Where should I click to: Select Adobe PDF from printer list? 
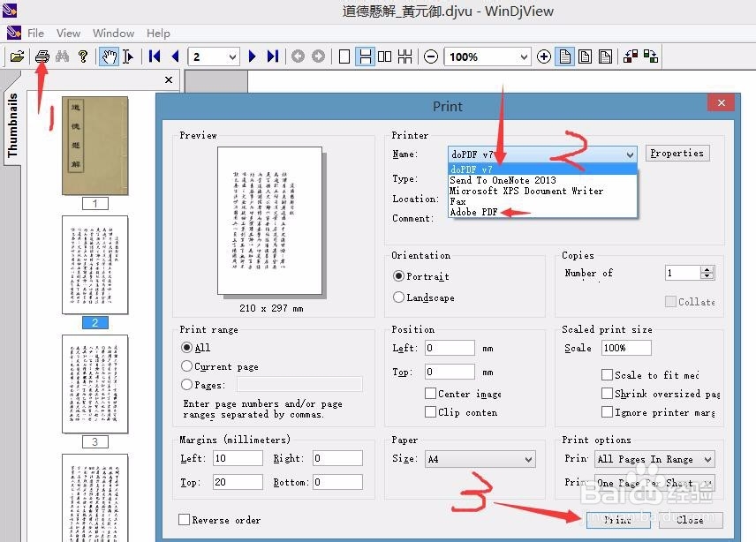tap(473, 212)
